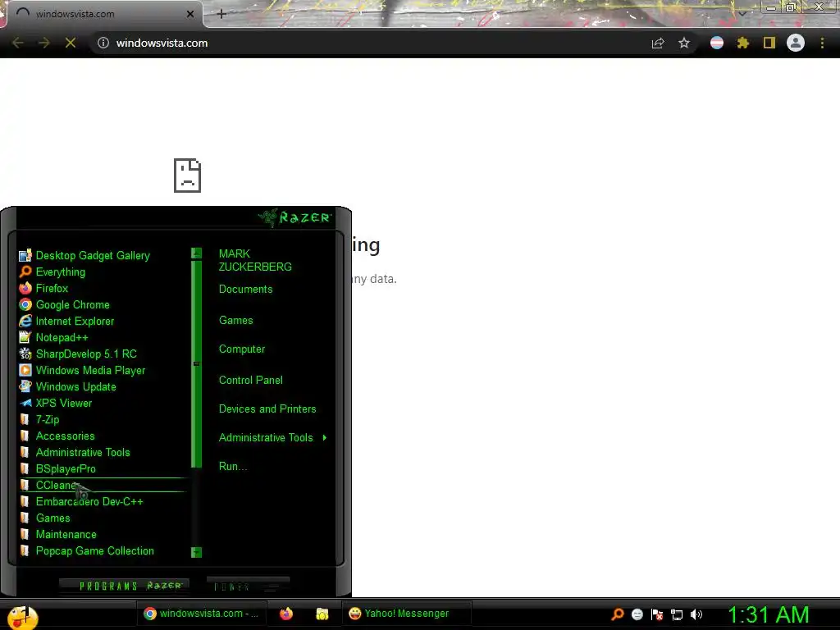This screenshot has height=630, width=840.
Task: Open Internet Explorer
Action: coord(66,321)
